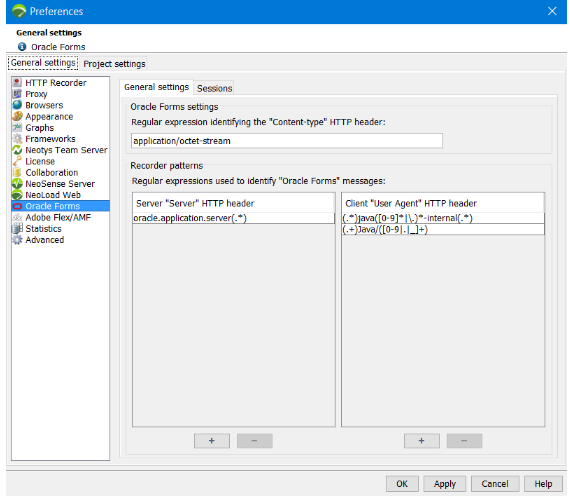This screenshot has width=570, height=499.
Task: Click the Graphs icon
Action: click(x=17, y=128)
